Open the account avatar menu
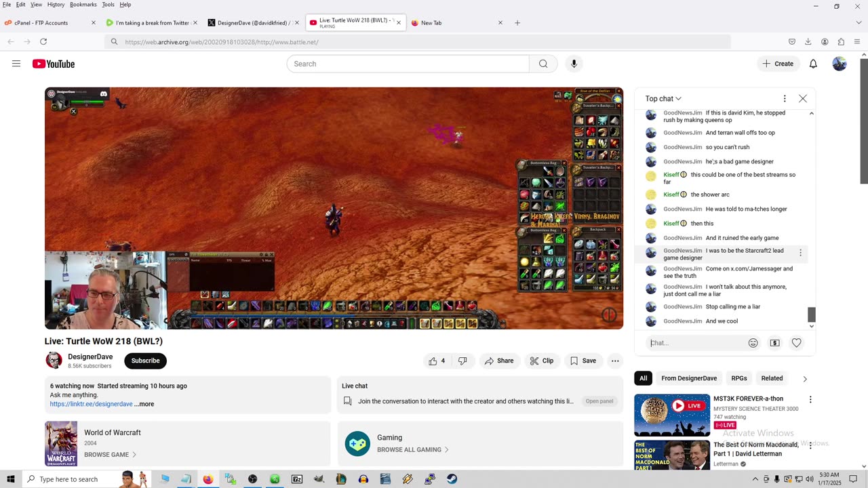The width and height of the screenshot is (868, 488). pyautogui.click(x=840, y=64)
